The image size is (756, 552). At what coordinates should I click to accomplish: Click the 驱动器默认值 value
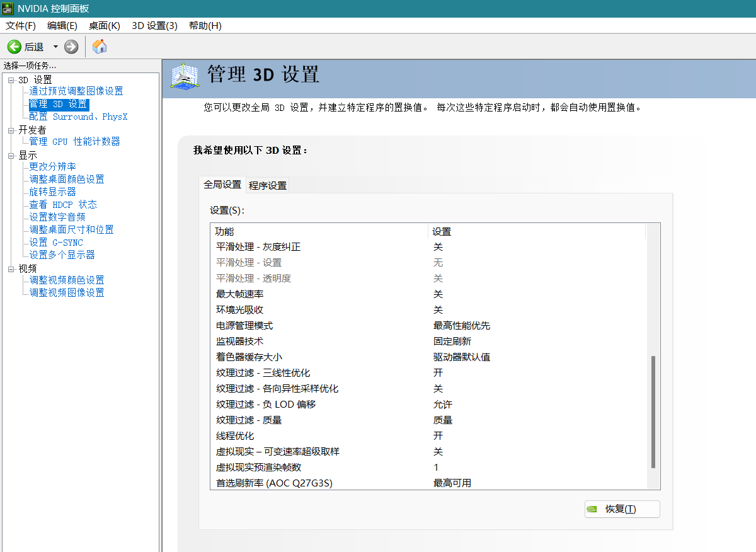pyautogui.click(x=462, y=357)
